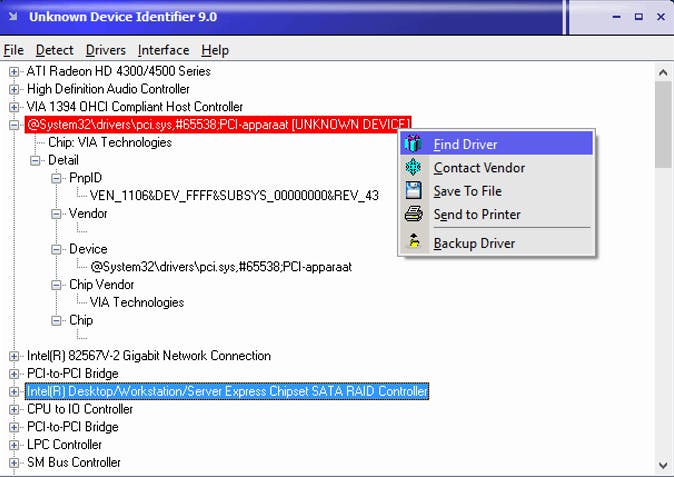Expand the SM Bus Controller node
674x477 pixels.
click(x=14, y=463)
